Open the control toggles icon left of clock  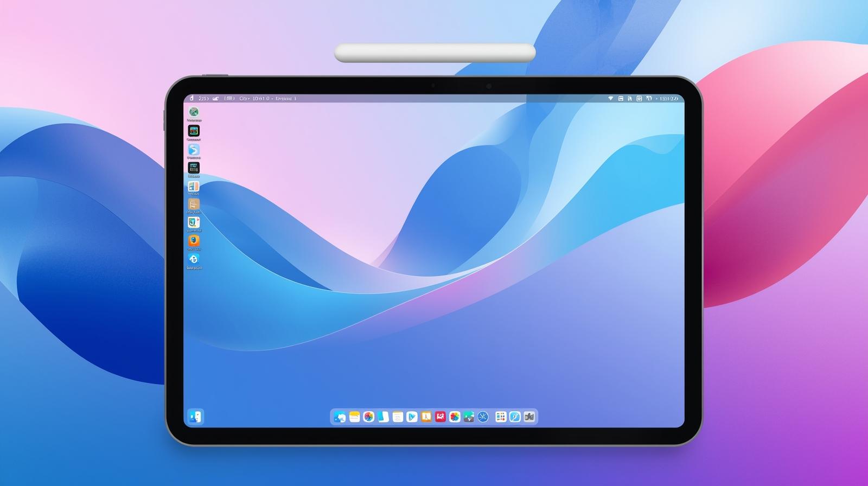pos(649,99)
